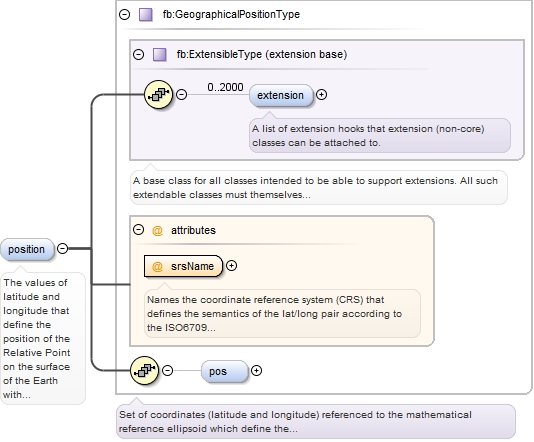Click the orange @ icon beside attributes
534x442 pixels.
(x=157, y=231)
